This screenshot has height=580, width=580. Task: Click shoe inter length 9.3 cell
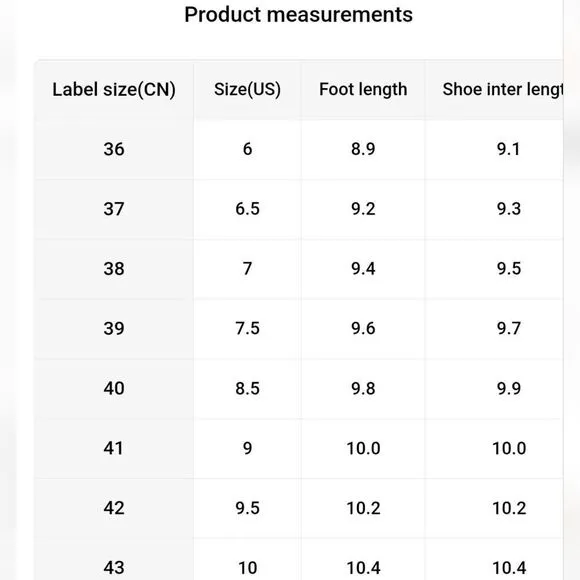(494, 209)
